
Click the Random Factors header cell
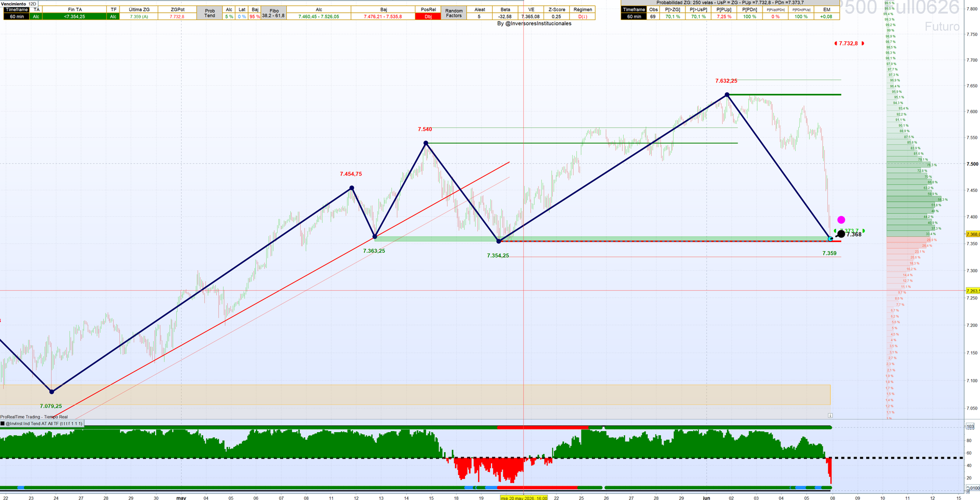tap(454, 13)
